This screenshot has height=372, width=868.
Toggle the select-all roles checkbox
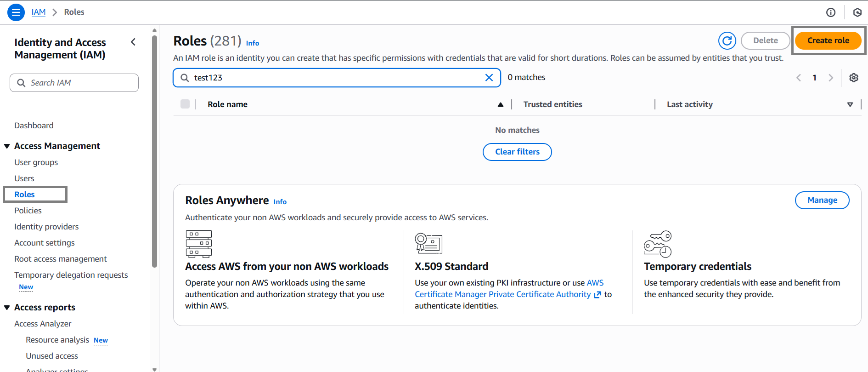[x=185, y=104]
